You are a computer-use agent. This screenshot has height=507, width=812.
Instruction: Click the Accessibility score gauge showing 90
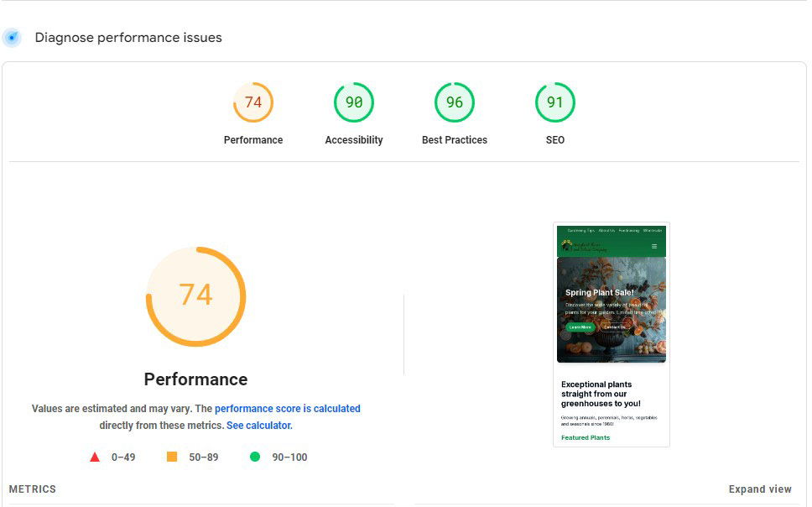pyautogui.click(x=354, y=102)
